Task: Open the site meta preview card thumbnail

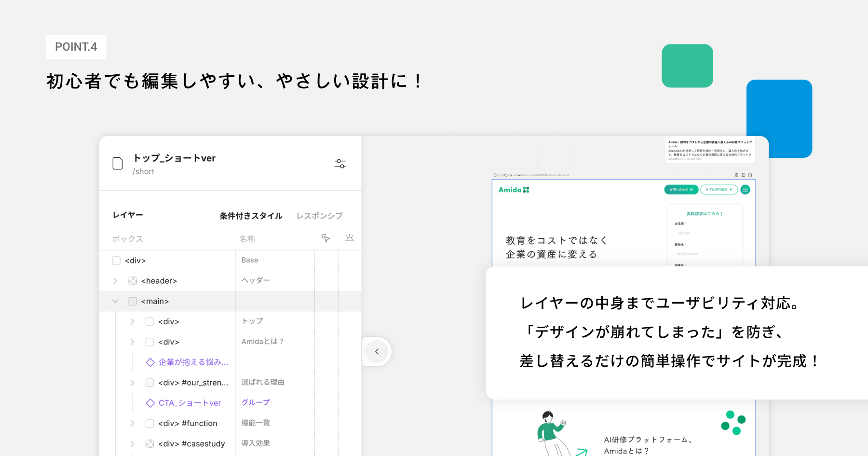Action: pyautogui.click(x=710, y=150)
